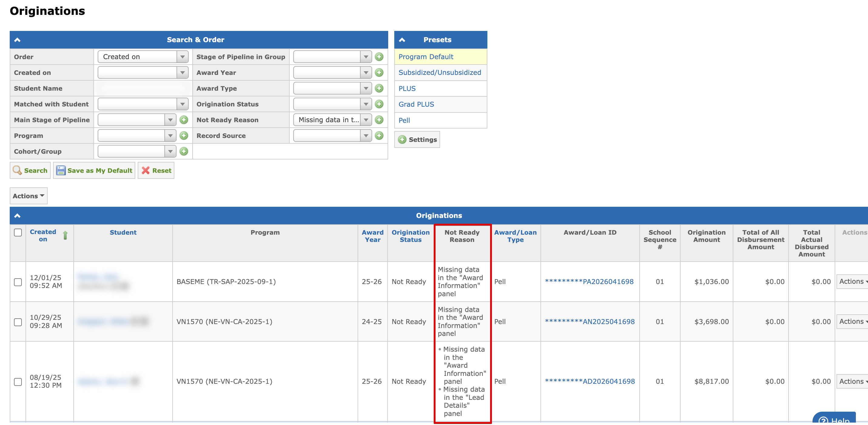Viewport: 868px width, 425px height.
Task: Select the Pell preset
Action: pyautogui.click(x=404, y=120)
